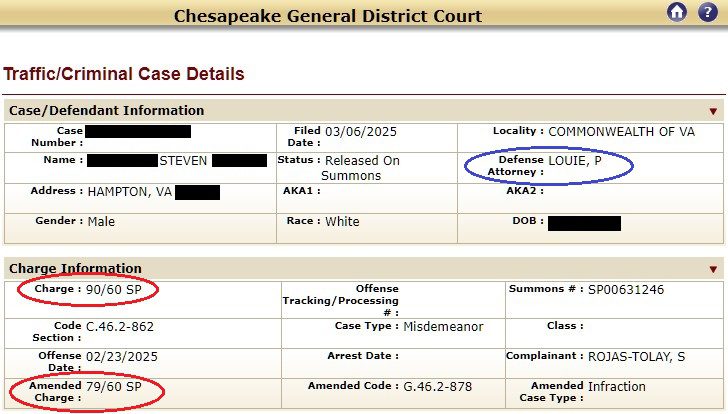The height and width of the screenshot is (414, 728).
Task: Open the Home page icon
Action: 677,12
